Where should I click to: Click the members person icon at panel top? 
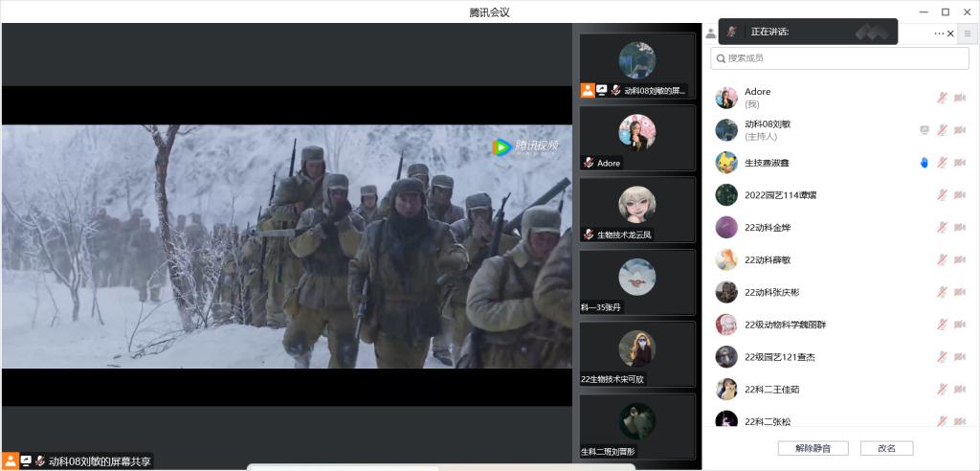[x=711, y=34]
